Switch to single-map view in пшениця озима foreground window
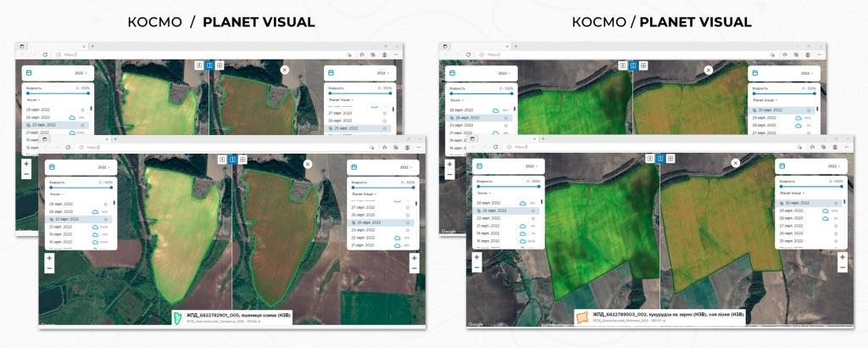The height and width of the screenshot is (348, 868). [223, 160]
